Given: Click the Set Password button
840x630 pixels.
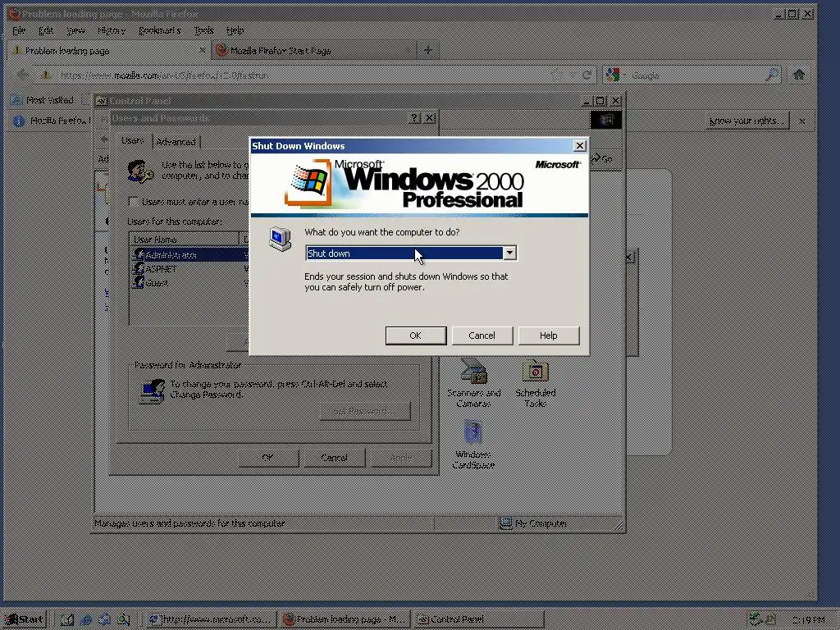Looking at the screenshot, I should tap(365, 411).
